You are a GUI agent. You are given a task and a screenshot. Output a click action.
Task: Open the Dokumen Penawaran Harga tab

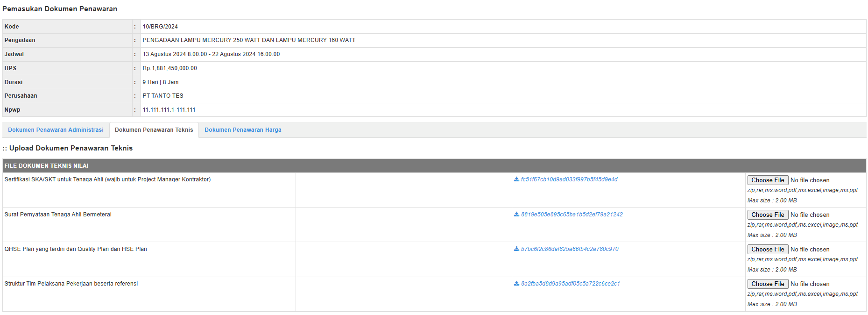[x=243, y=130]
